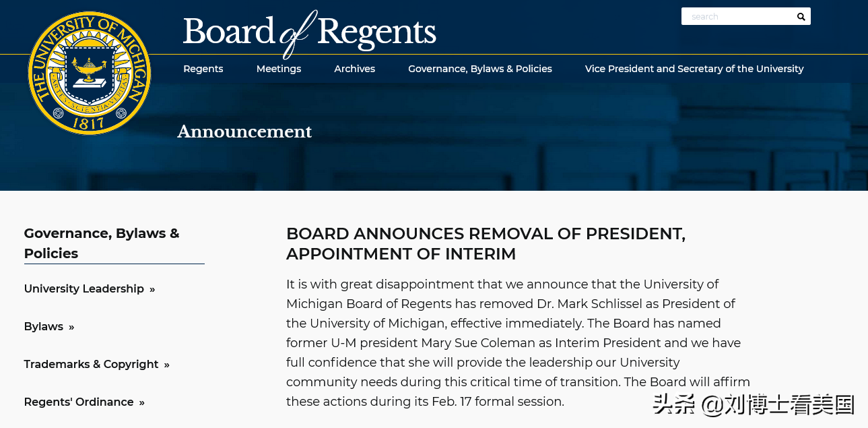Click the chevron after Trademarks & Copyright
This screenshot has width=868, height=428.
pyautogui.click(x=166, y=365)
